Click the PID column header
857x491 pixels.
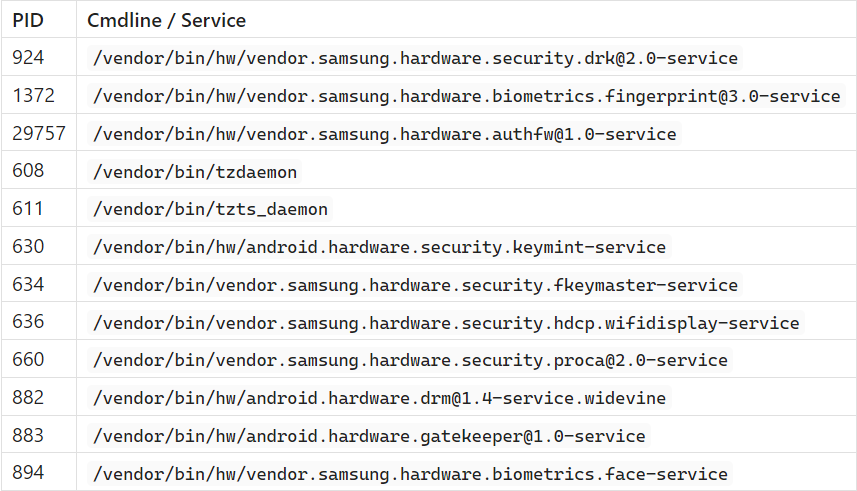click(27, 20)
